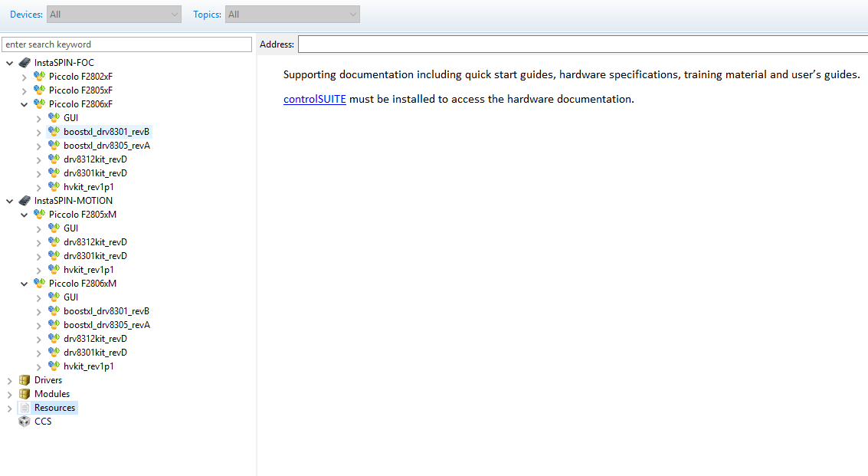
Task: Select boostxl_drv8301_revB under Piccolo F2806xM
Action: 106,311
